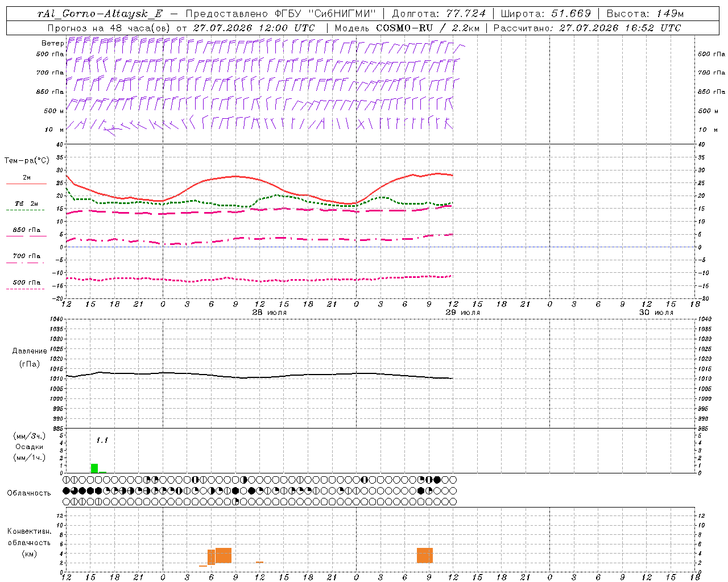The width and height of the screenshot is (728, 582).
Task: Click the Давление (гПа) axis label
Action: [x=30, y=357]
